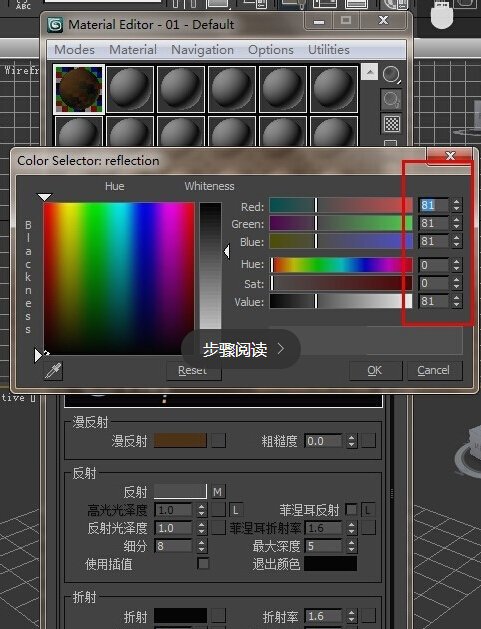The height and width of the screenshot is (629, 481).
Task: Click on the Value grayscale slider
Action: point(341,301)
